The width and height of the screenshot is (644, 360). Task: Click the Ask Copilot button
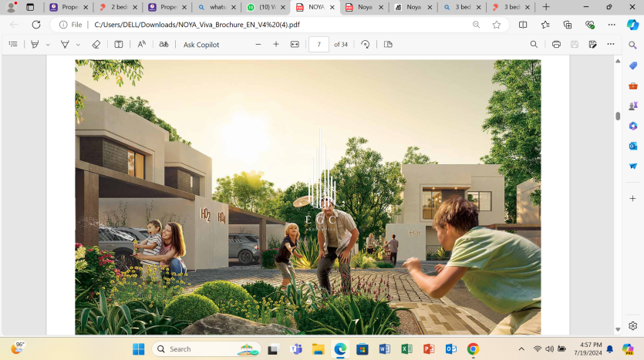click(x=201, y=45)
